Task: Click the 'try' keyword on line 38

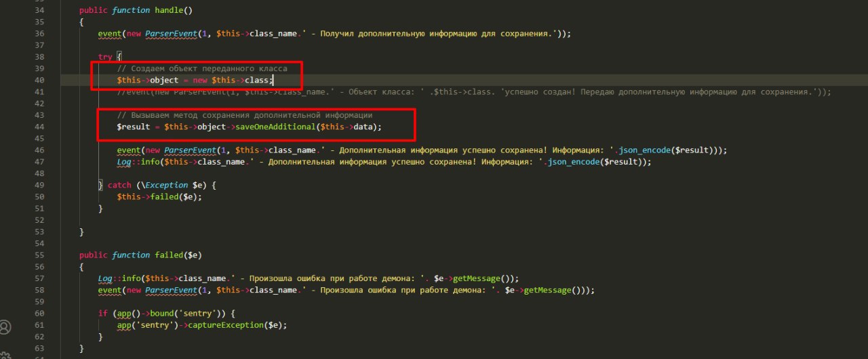Action: (x=105, y=57)
